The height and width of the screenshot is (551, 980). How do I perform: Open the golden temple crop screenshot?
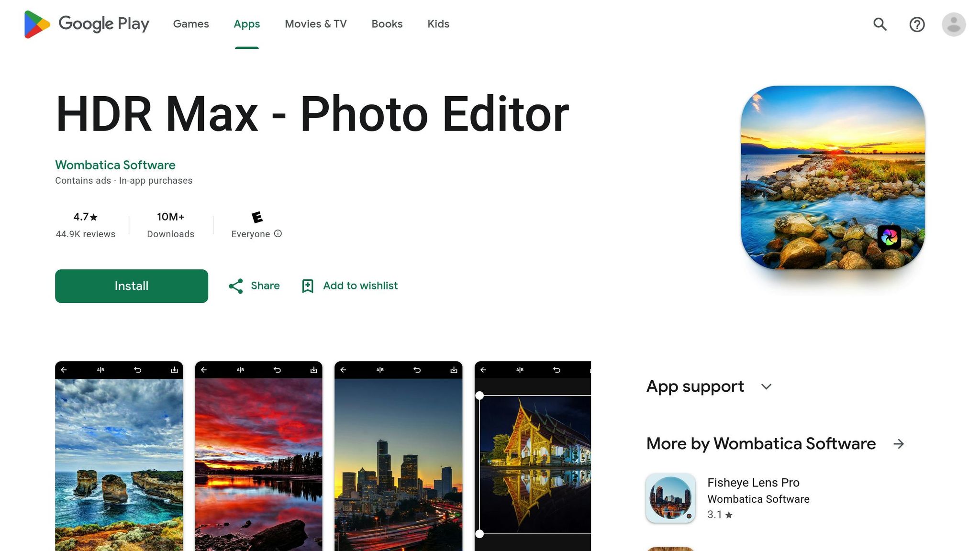(x=533, y=456)
